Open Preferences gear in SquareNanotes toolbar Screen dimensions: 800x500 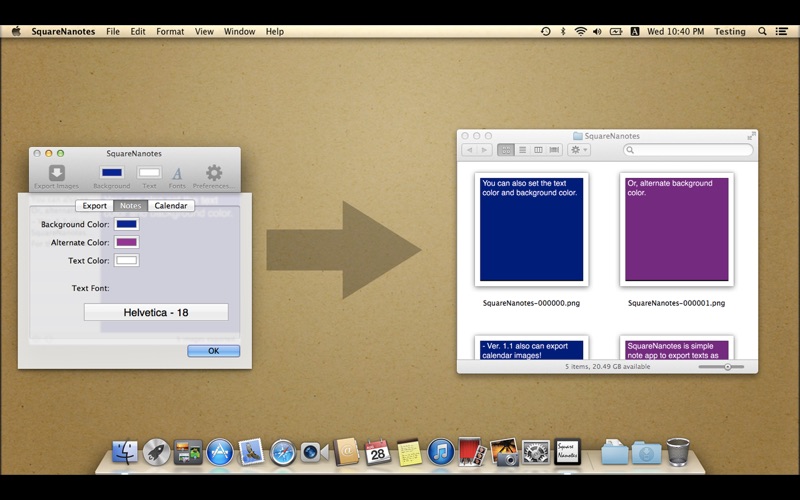point(214,177)
